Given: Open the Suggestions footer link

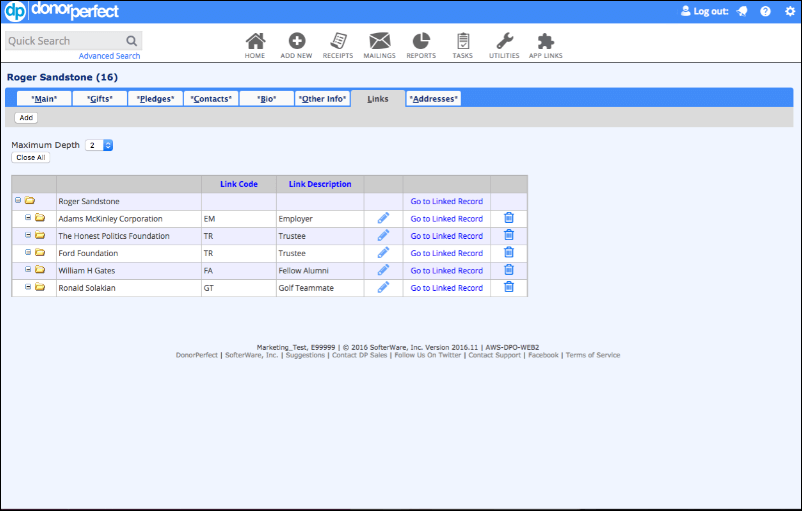Looking at the screenshot, I should pyautogui.click(x=305, y=355).
